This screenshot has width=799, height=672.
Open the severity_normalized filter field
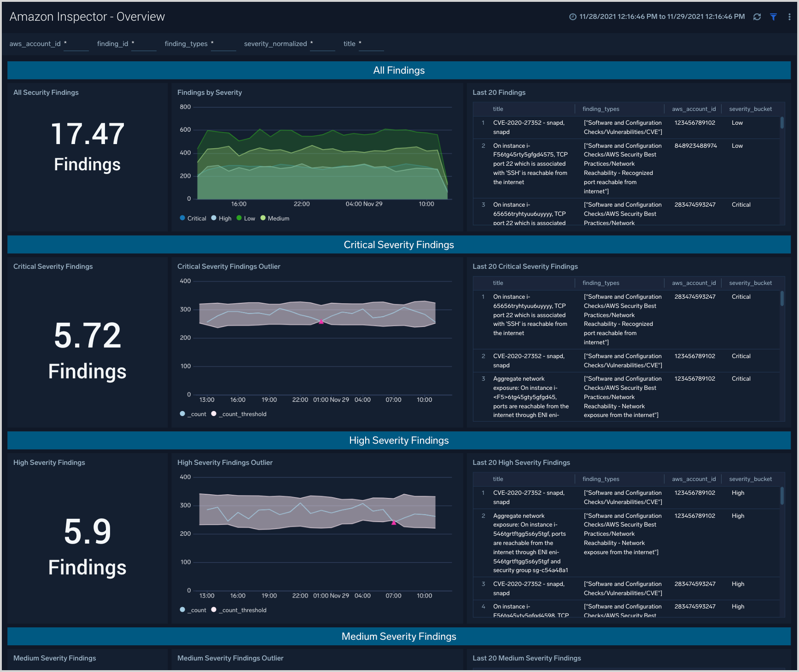coord(322,44)
